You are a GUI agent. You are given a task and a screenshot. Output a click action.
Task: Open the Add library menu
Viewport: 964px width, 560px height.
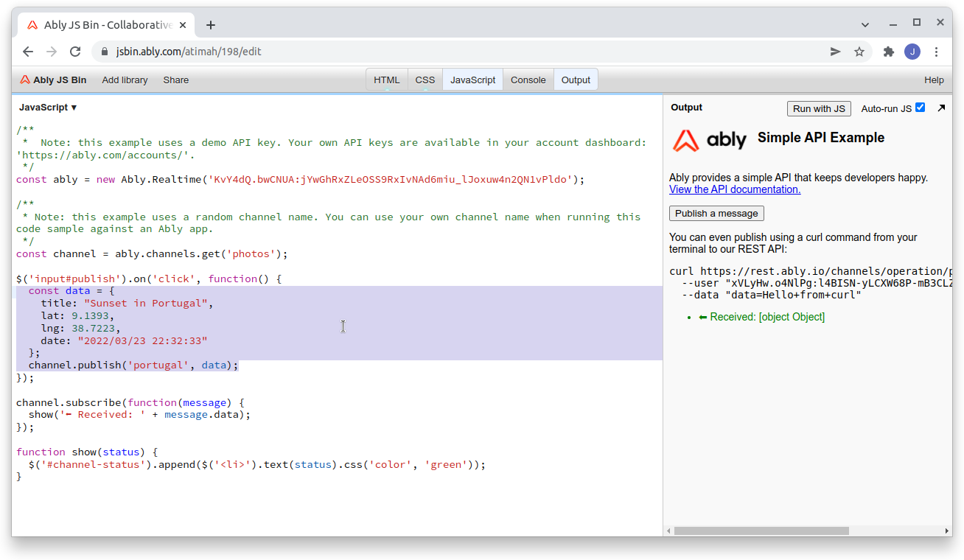pos(125,80)
